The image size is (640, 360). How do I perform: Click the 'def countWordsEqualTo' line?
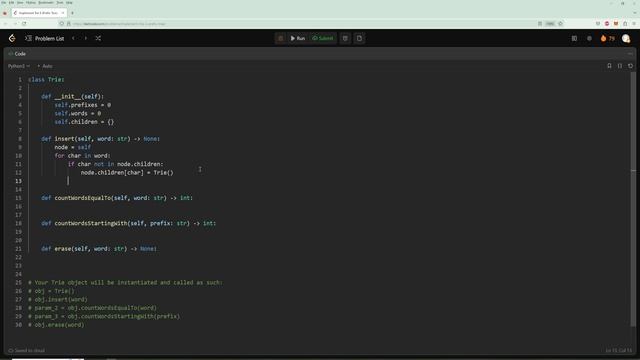pyautogui.click(x=117, y=198)
